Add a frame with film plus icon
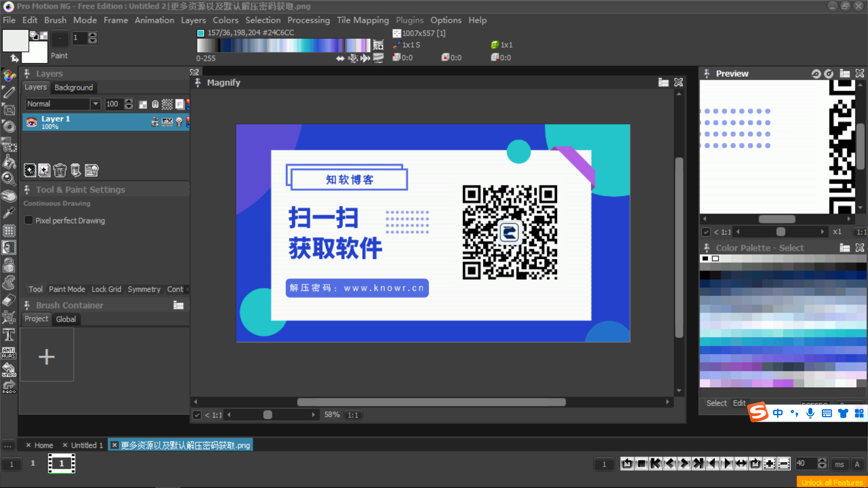 [770, 464]
